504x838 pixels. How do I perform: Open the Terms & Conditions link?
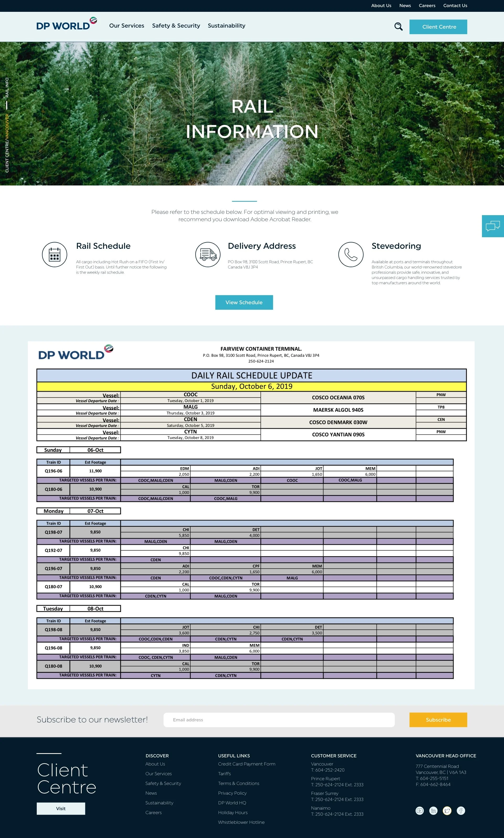(x=238, y=783)
